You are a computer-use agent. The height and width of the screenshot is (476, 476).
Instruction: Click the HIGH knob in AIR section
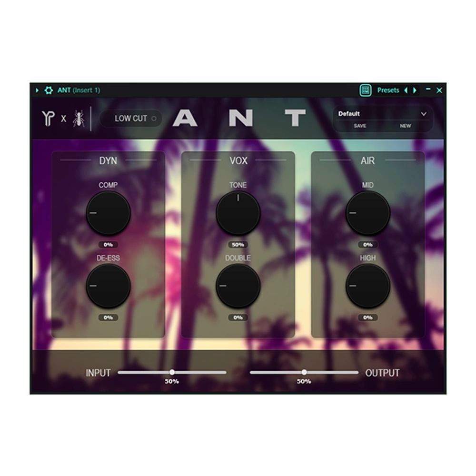367,286
